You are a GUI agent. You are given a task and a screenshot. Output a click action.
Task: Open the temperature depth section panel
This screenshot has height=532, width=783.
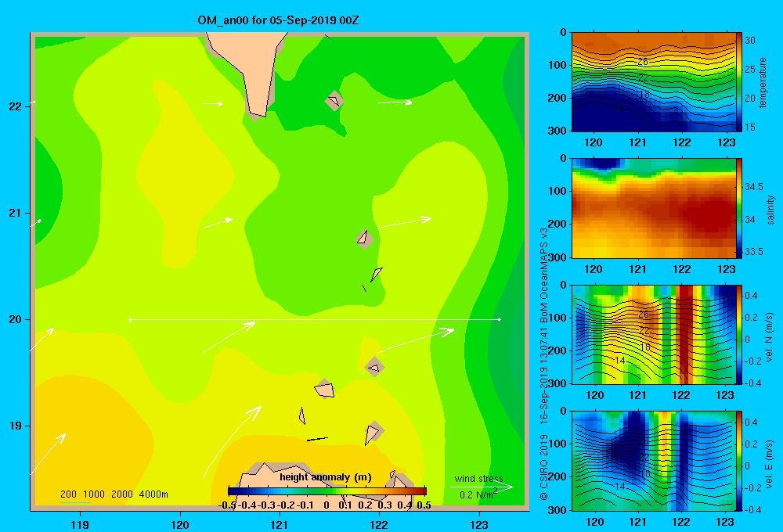[x=654, y=82]
